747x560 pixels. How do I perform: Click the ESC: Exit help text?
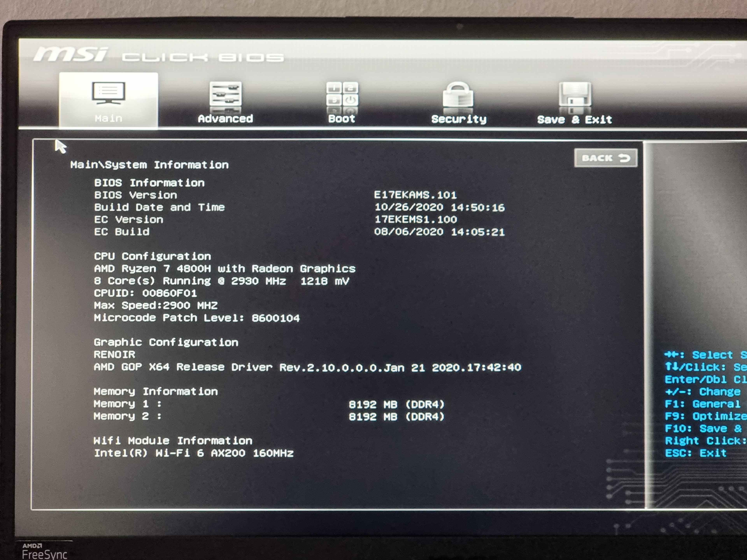695,453
